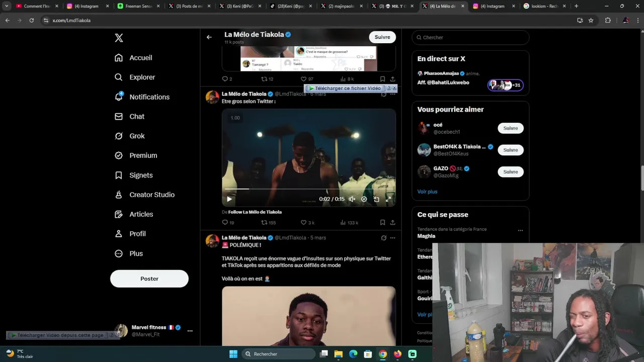The image size is (644, 362).
Task: Reply to the top post with 2 replies
Action: pos(227,79)
